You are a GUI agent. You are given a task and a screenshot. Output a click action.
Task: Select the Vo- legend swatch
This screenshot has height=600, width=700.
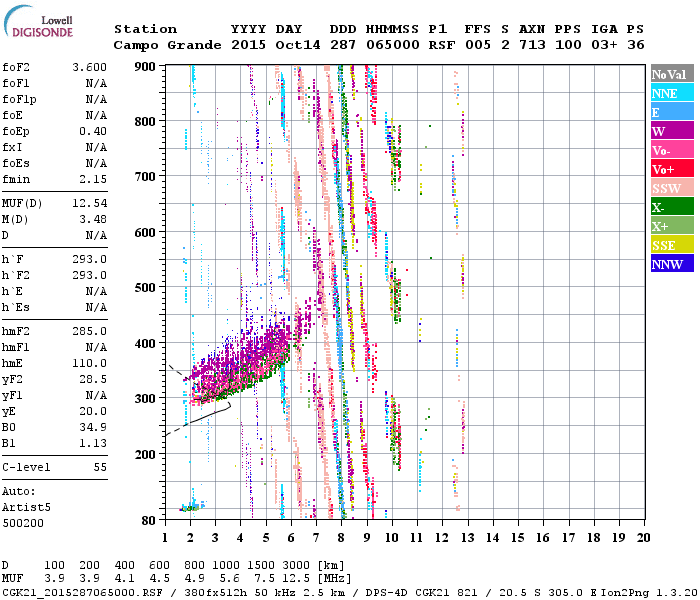(672, 150)
